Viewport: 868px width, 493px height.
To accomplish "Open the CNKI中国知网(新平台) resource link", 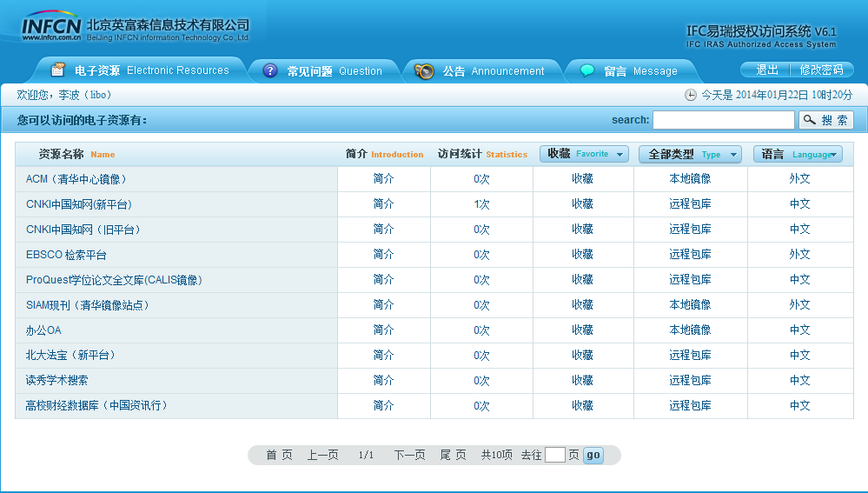I will click(x=79, y=204).
